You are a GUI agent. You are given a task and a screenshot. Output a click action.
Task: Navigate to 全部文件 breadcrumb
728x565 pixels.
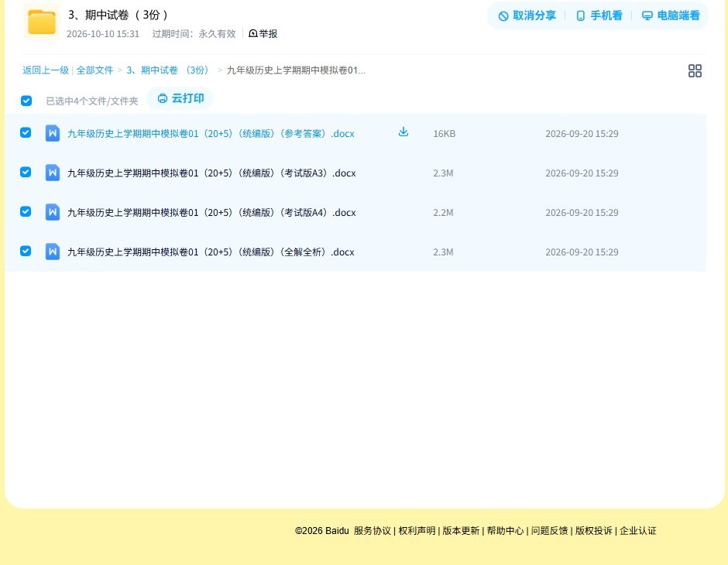(x=94, y=70)
